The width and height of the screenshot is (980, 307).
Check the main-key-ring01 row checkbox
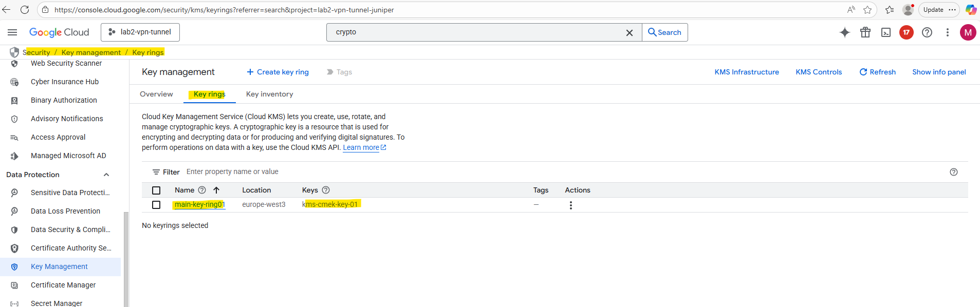(156, 205)
